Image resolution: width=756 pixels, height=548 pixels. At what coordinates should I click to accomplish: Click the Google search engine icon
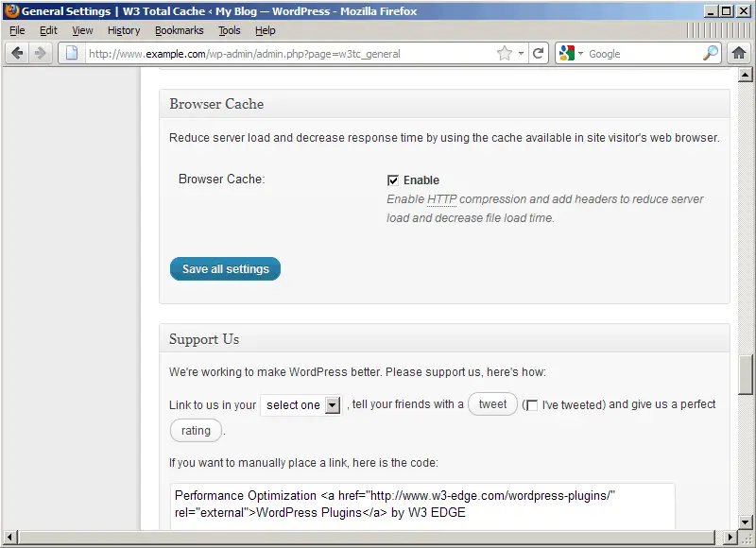pos(567,53)
